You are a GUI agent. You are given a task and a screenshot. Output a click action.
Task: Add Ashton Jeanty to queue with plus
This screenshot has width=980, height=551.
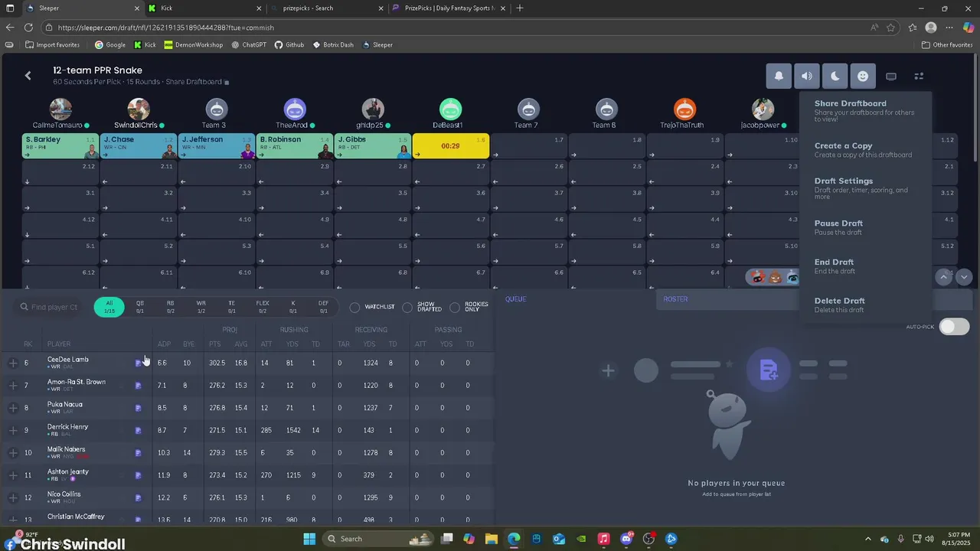click(x=13, y=475)
